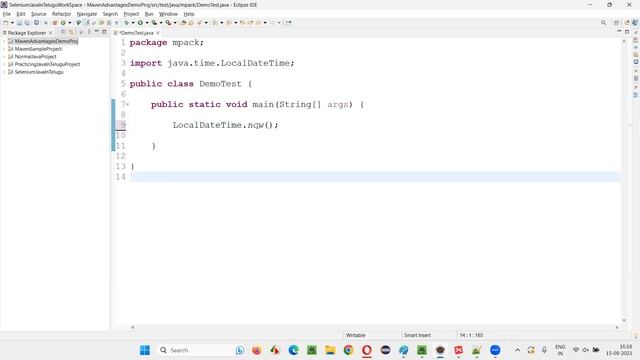Click the editor horizontal scrollbar
Screen dimensions: 640x360
coord(375,327)
